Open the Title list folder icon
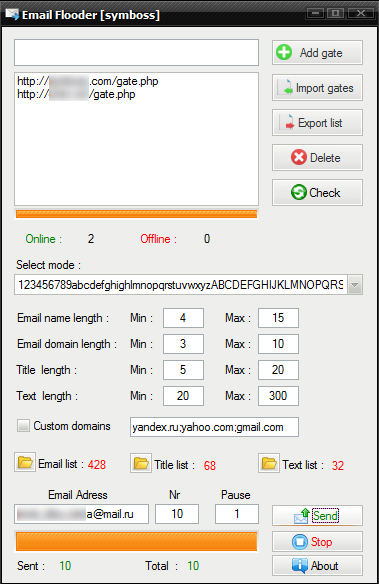Image resolution: width=379 pixels, height=584 pixels. 141,463
